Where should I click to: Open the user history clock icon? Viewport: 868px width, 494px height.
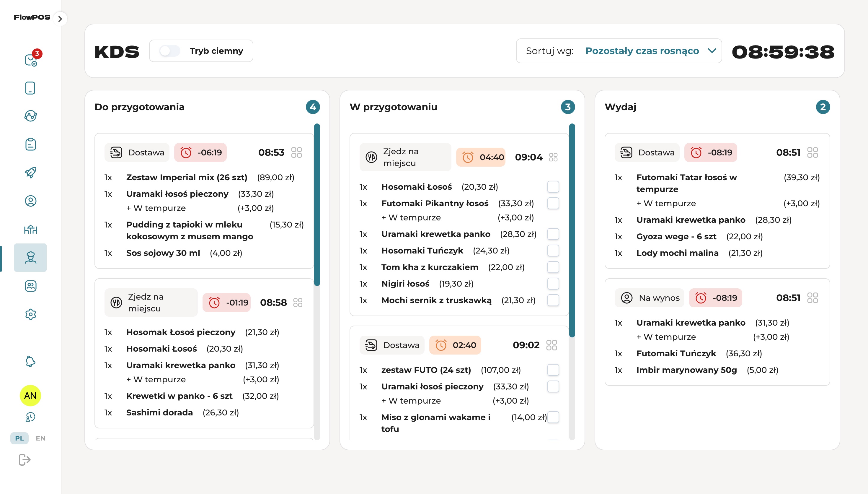tap(30, 417)
